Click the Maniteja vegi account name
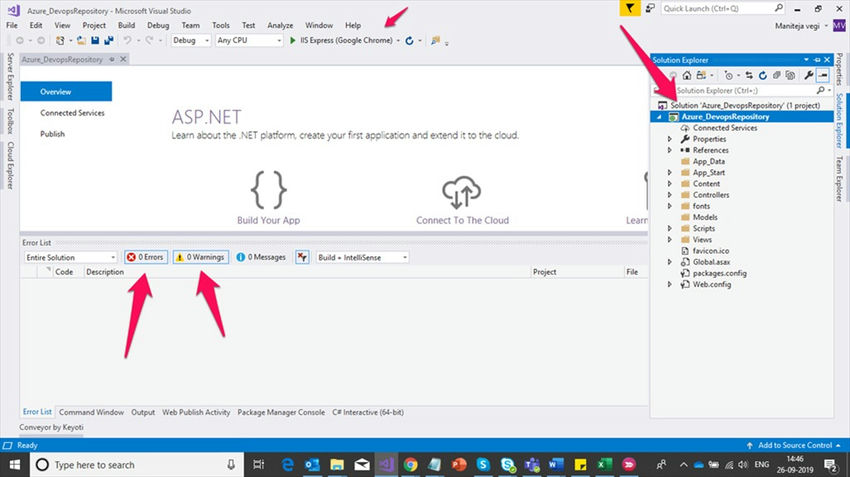The image size is (850, 477). coord(797,26)
